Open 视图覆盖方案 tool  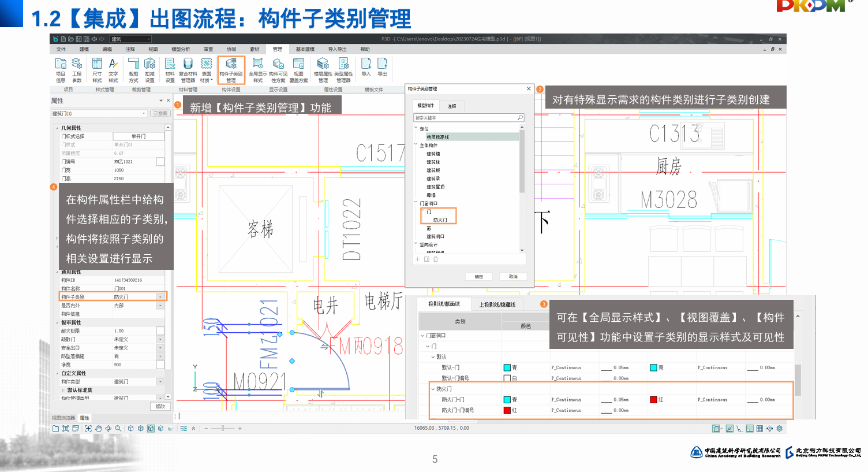click(298, 70)
